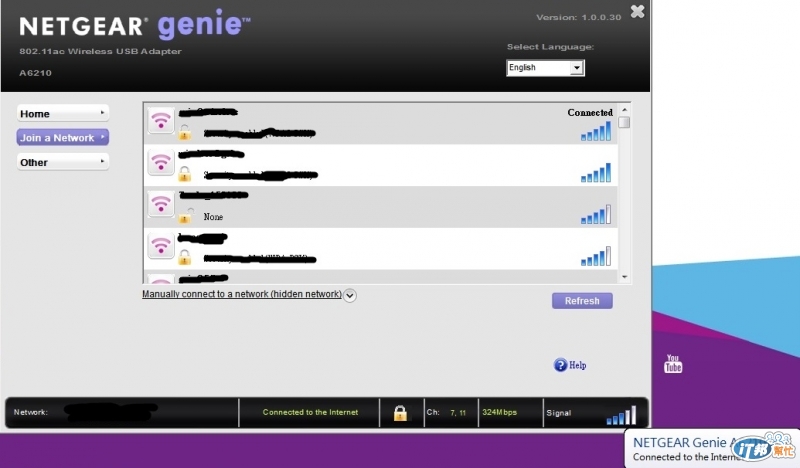Image resolution: width=800 pixels, height=468 pixels.
Task: Close the NETGEAR genie window
Action: [x=637, y=11]
